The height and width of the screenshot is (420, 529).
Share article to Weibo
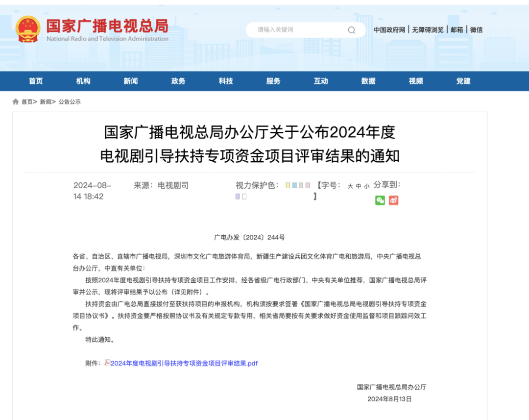pos(394,200)
